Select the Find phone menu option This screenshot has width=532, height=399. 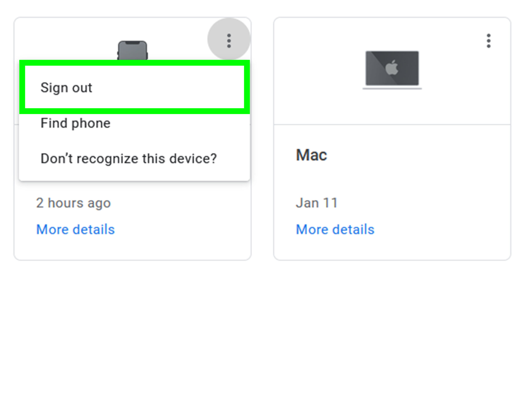[75, 123]
